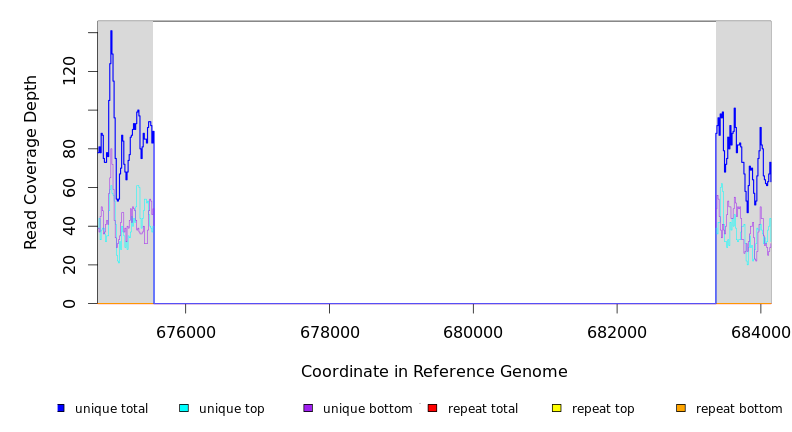
Task: Click the red 'repeat total' legend swatch
Action: pyautogui.click(x=432, y=408)
